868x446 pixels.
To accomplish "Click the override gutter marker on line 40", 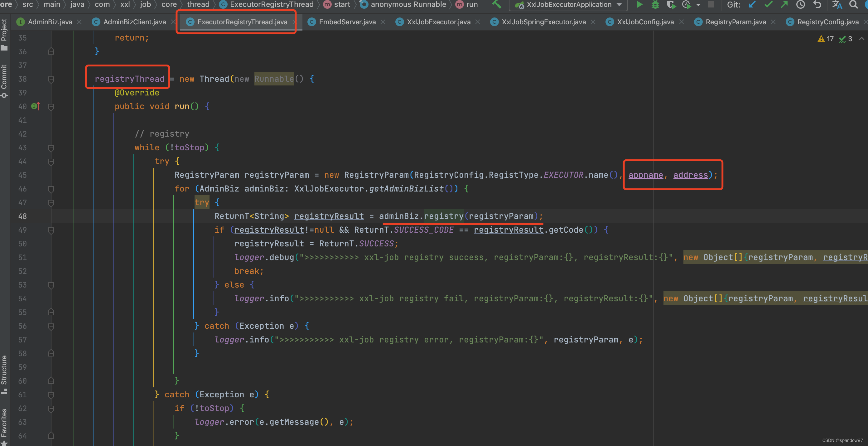I will coord(35,106).
